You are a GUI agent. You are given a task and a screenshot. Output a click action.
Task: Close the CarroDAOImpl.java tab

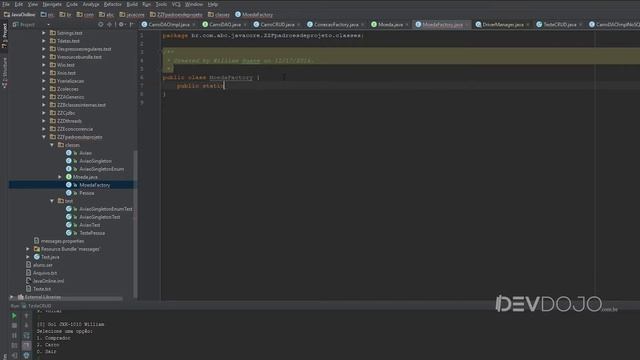click(193, 25)
